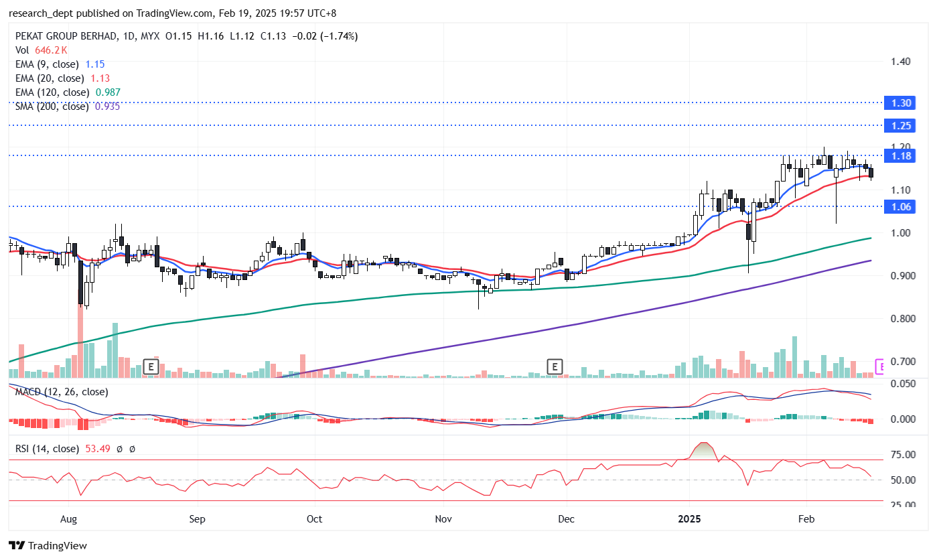Screen dimensions: 937x560
Task: Click the Sep label on time axis
Action: [196, 518]
